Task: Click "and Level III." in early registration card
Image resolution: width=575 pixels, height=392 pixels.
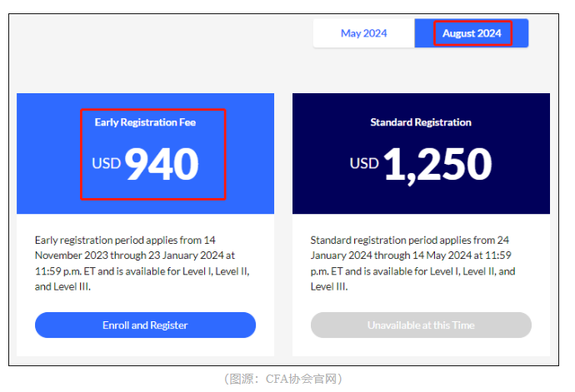Action: 62,286
